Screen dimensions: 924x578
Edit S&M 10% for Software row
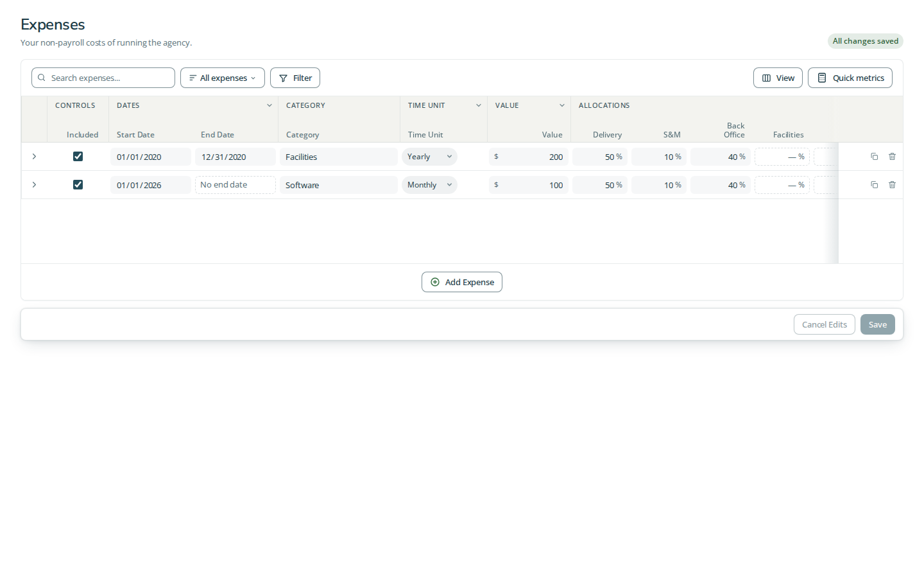pos(659,185)
